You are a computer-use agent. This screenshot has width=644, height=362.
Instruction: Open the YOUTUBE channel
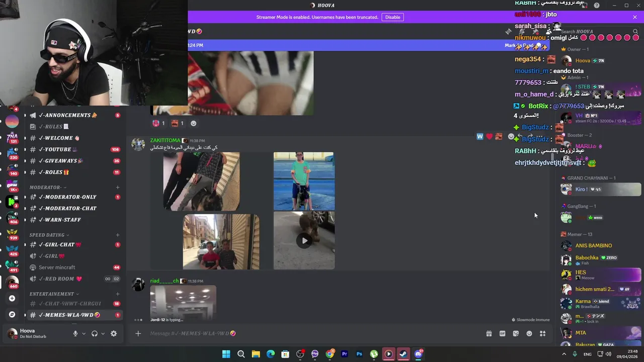coord(74,149)
